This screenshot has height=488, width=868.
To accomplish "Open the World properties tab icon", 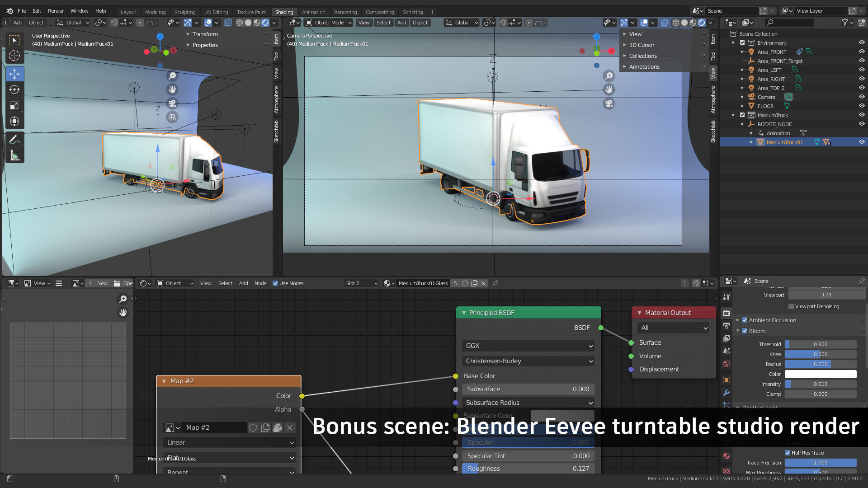I will (726, 364).
